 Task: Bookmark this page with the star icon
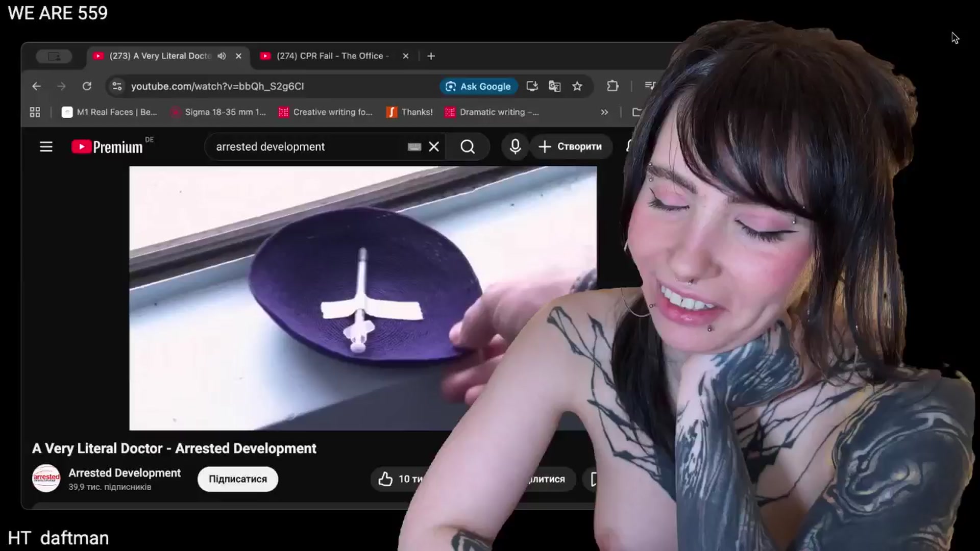(x=577, y=86)
